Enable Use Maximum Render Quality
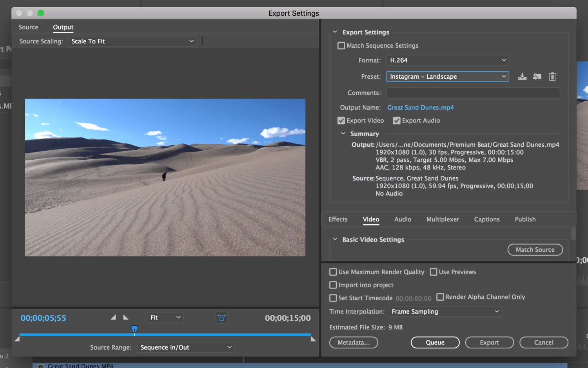The image size is (588, 368). coord(333,272)
